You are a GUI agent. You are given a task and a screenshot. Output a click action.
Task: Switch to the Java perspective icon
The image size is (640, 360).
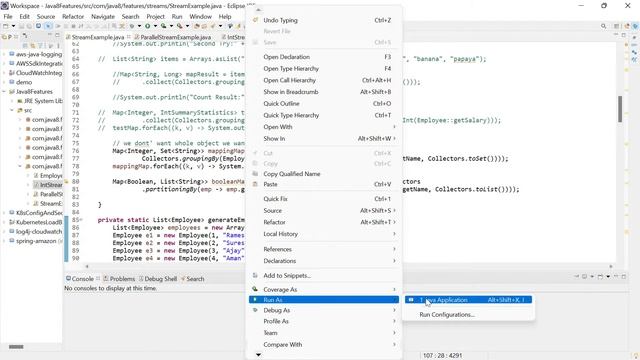[627, 26]
